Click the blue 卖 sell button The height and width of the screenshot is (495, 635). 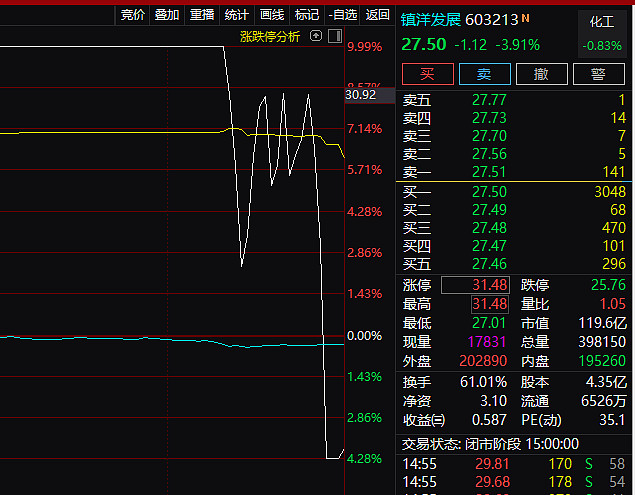tap(485, 74)
